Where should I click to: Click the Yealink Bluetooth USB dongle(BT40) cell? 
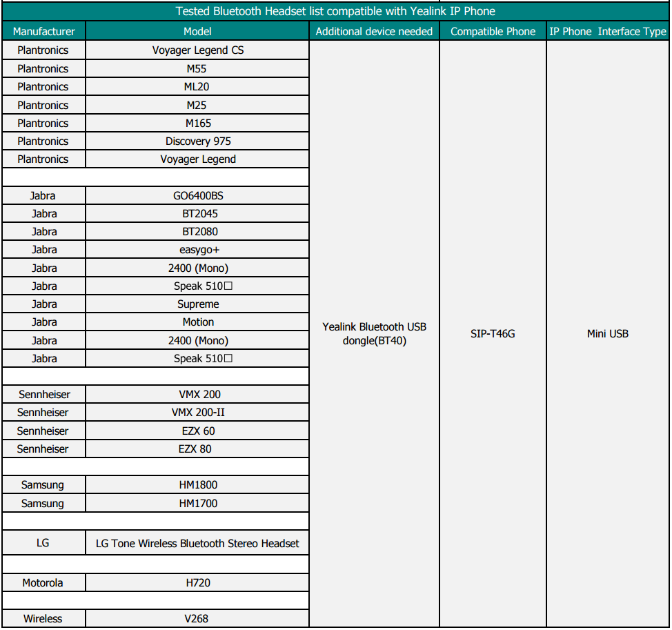tap(374, 334)
